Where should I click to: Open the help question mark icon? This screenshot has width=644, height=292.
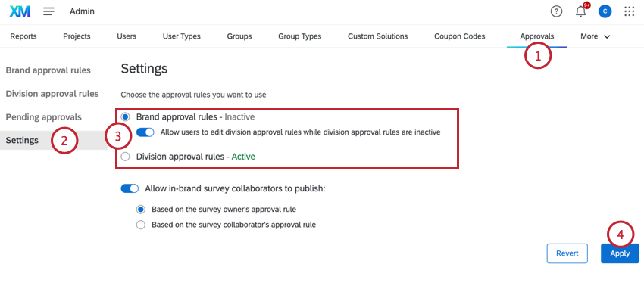[556, 11]
